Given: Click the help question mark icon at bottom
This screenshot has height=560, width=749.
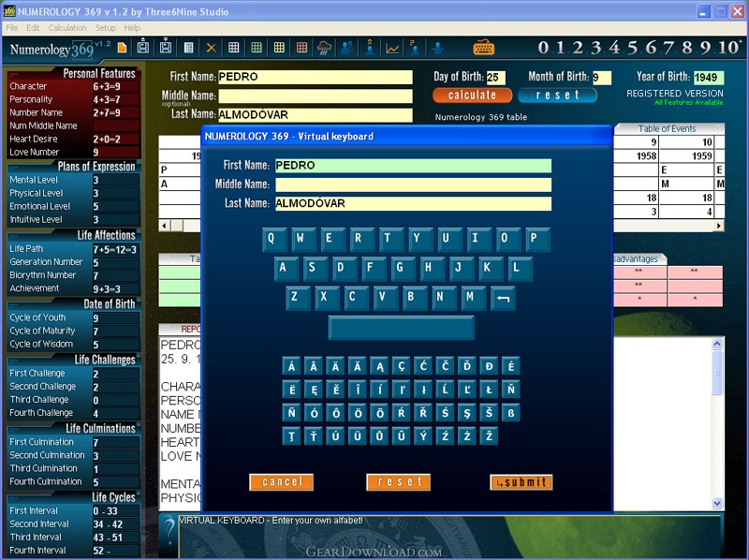Looking at the screenshot, I should coord(169,531).
